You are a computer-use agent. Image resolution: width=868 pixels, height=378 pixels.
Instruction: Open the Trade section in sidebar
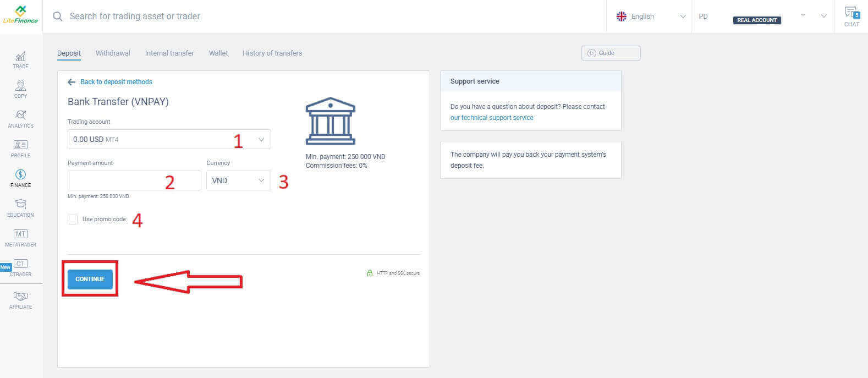[20, 59]
